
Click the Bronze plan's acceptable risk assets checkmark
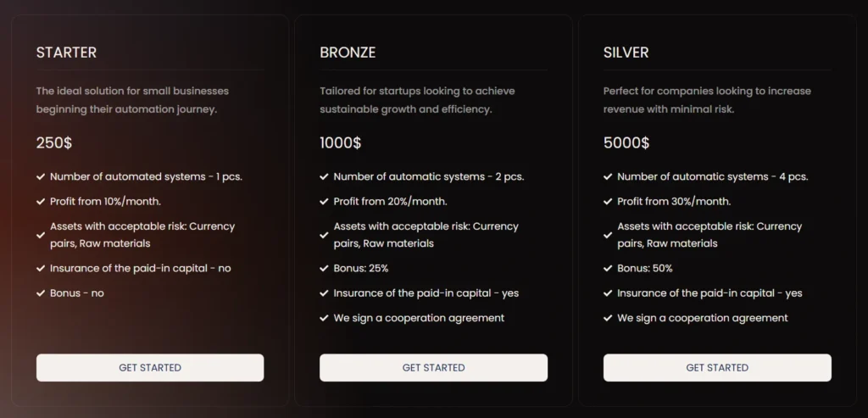tap(324, 235)
